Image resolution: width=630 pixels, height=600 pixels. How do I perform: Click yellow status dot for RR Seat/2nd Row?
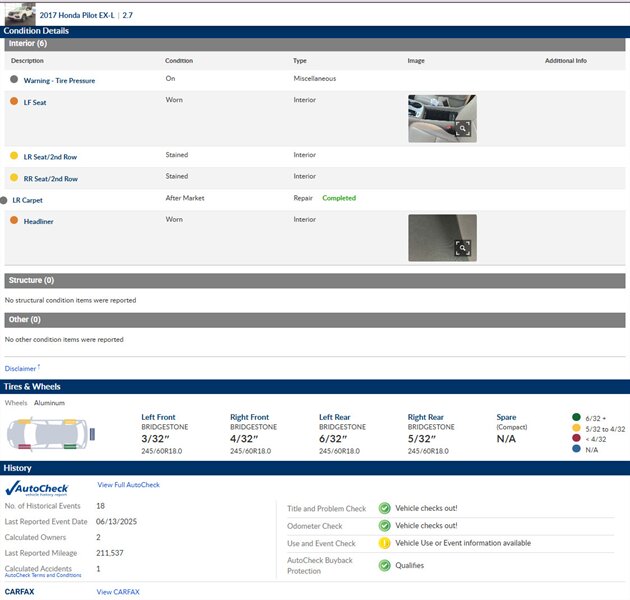coord(14,177)
